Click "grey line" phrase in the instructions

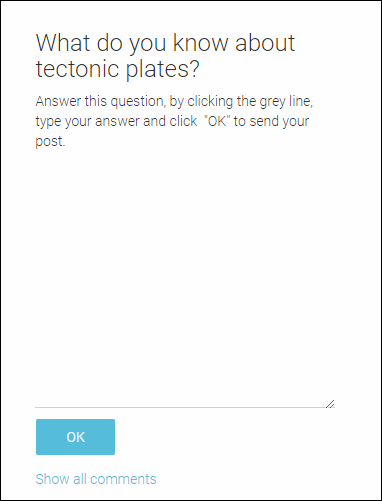pos(286,101)
